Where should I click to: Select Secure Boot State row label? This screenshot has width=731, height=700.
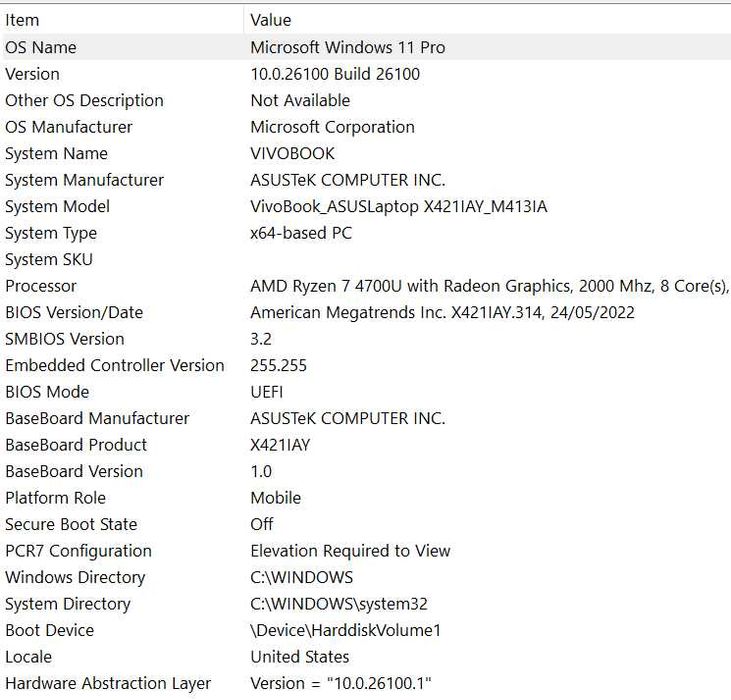coord(71,524)
